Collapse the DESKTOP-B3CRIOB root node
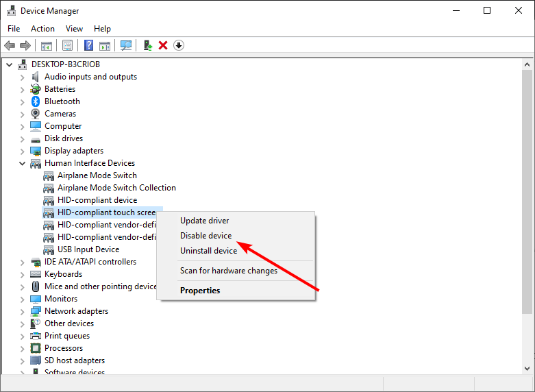This screenshot has width=535, height=392. 10,64
